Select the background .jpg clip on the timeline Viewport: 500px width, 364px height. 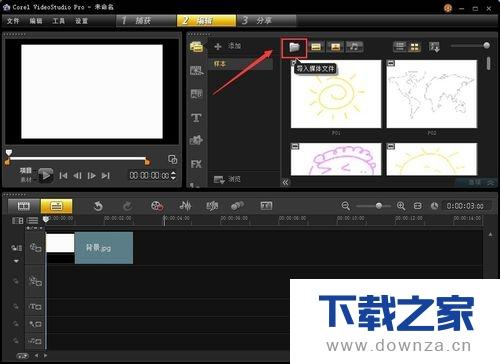click(104, 248)
